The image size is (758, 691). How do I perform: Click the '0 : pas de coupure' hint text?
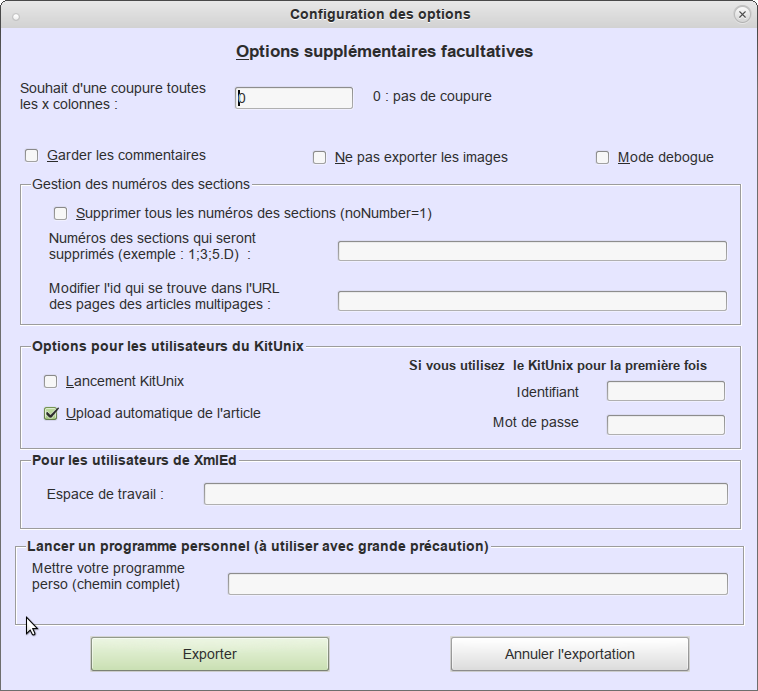(432, 97)
